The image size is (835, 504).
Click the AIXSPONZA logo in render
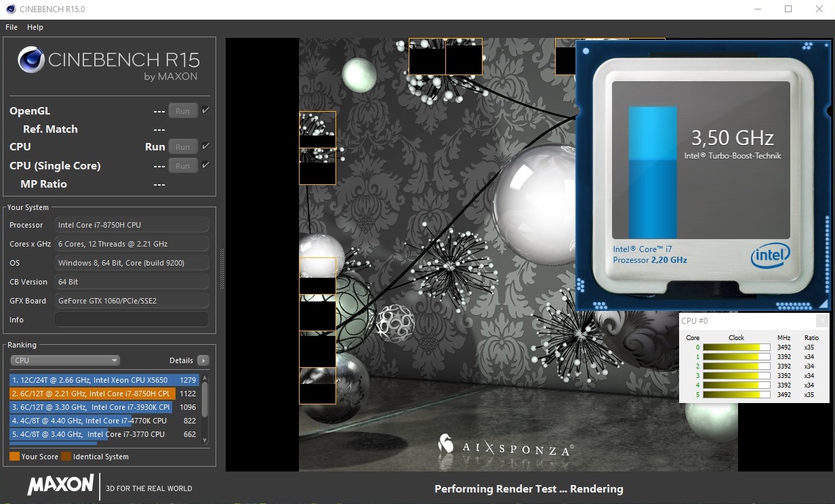pos(506,446)
